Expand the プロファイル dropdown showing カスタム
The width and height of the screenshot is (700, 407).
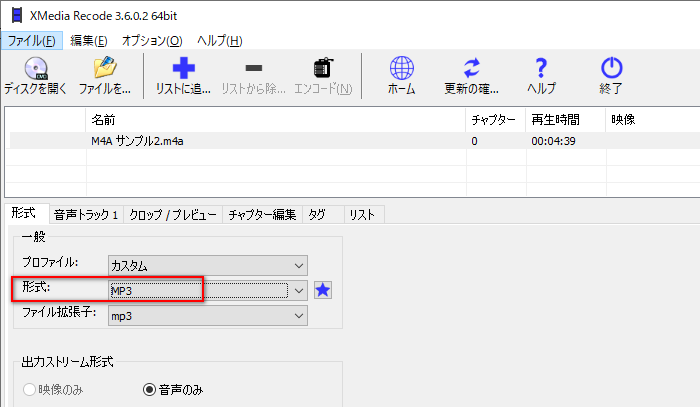(x=208, y=266)
